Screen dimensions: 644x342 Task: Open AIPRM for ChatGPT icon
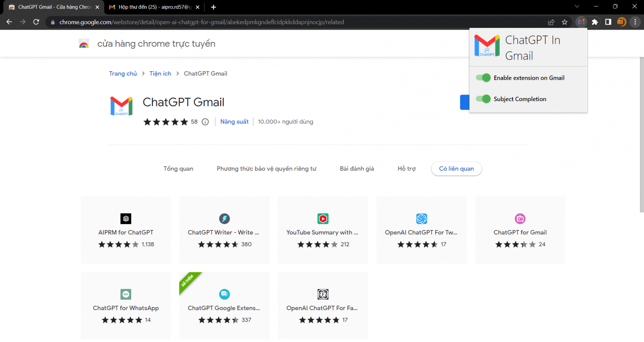pos(126,219)
